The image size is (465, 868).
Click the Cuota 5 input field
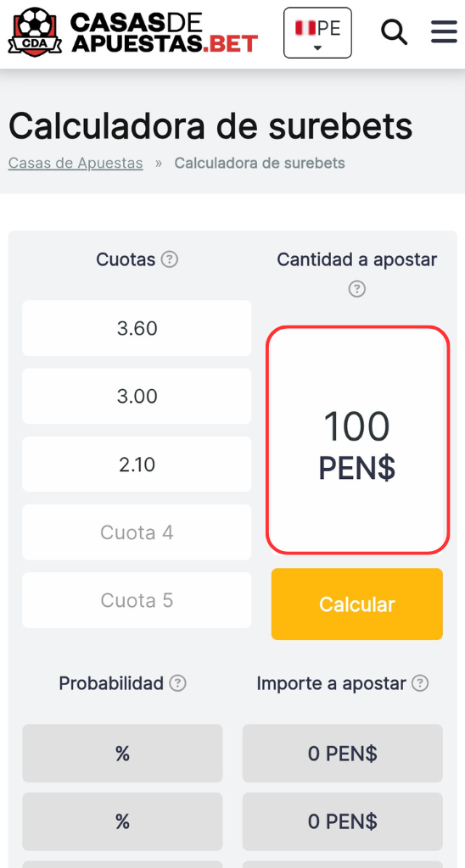(137, 600)
